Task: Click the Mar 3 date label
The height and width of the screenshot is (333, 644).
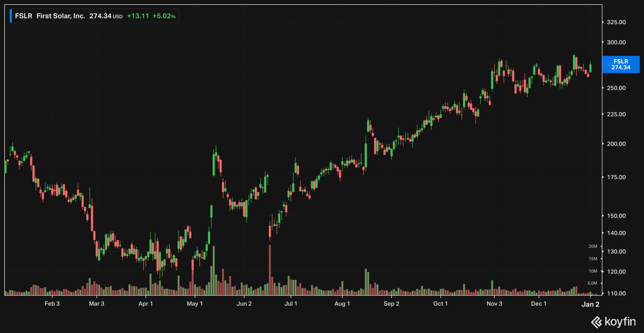Action: (97, 303)
